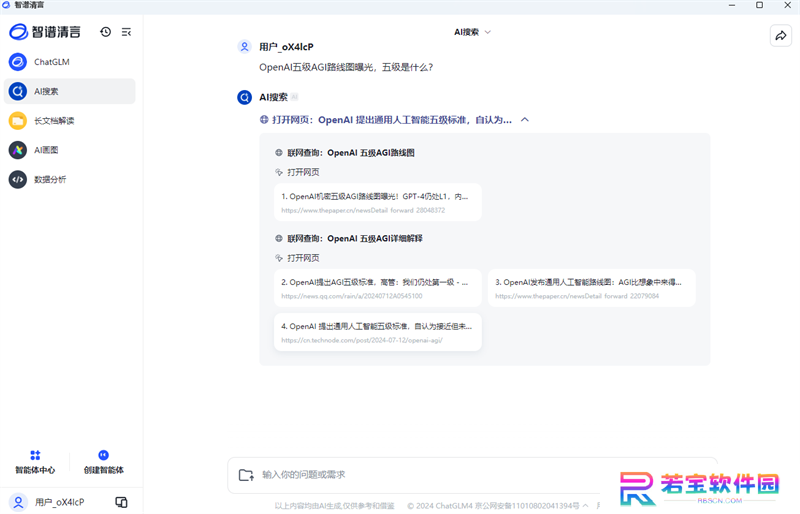Image resolution: width=800 pixels, height=514 pixels.
Task: Select AI搜索 in the sidebar
Action: (69, 91)
